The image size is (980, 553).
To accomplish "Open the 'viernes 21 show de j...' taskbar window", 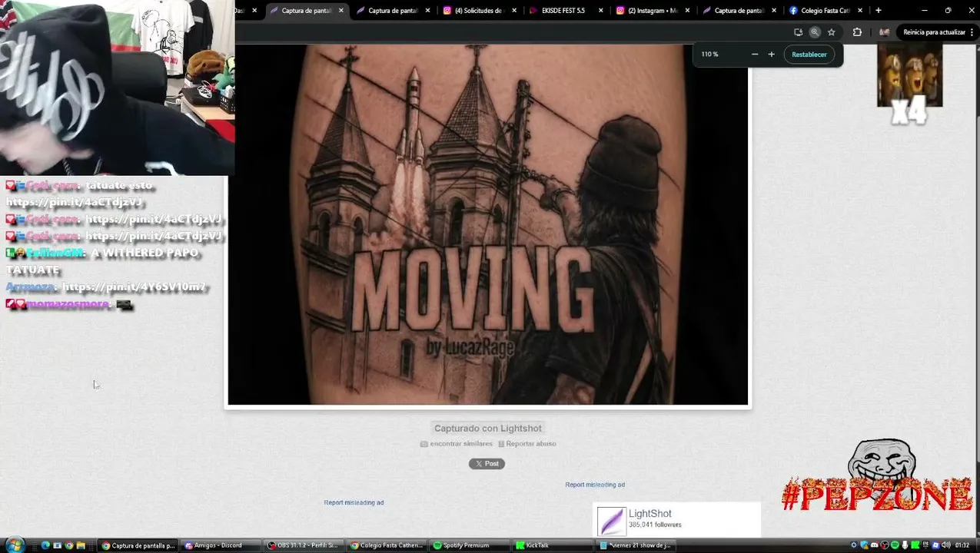I will (636, 545).
